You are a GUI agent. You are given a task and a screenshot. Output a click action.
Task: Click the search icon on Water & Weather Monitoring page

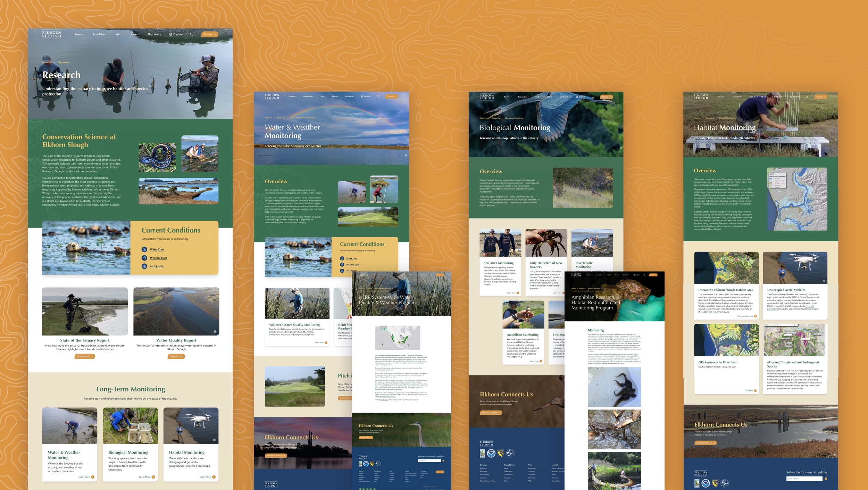(378, 96)
